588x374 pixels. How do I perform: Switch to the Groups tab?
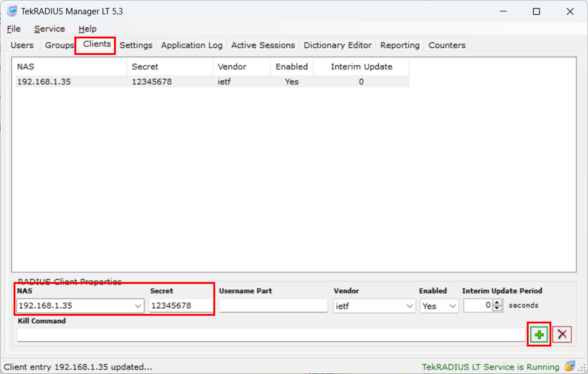pos(59,45)
